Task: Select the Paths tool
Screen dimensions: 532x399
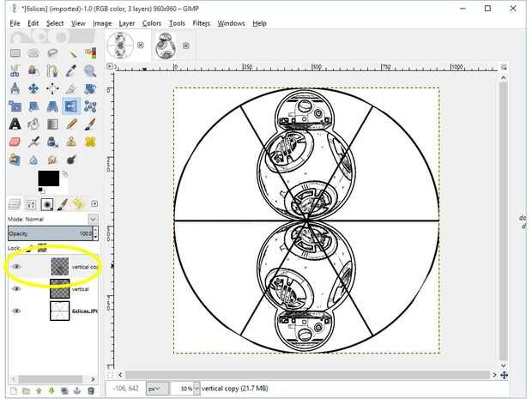Action: pos(52,70)
